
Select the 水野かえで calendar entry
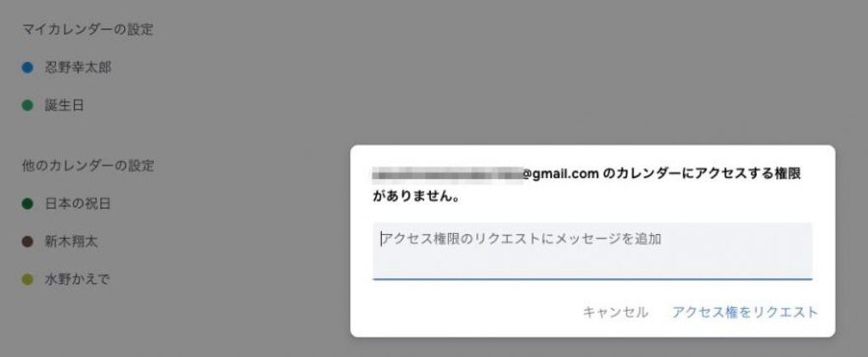pos(77,280)
